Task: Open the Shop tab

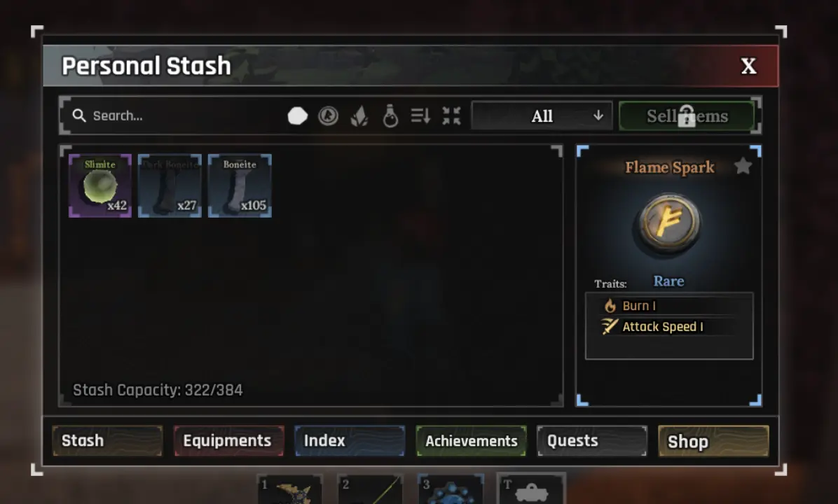Action: pos(713,441)
